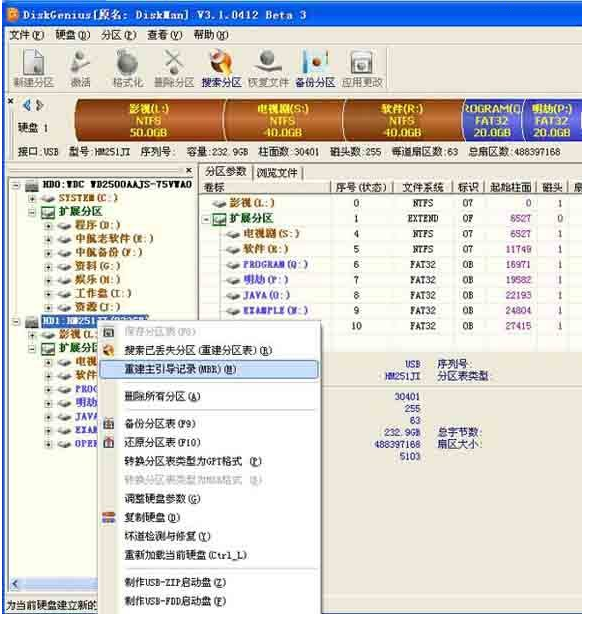Click the 激活 (activate) toolbar icon

pyautogui.click(x=80, y=68)
